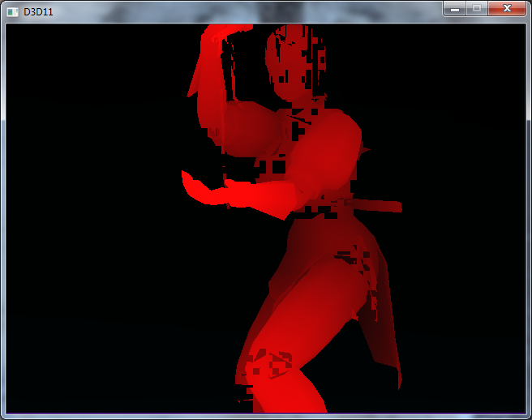This screenshot has width=532, height=420.
Task: Maximize the D3D11 window
Action: click(x=477, y=8)
